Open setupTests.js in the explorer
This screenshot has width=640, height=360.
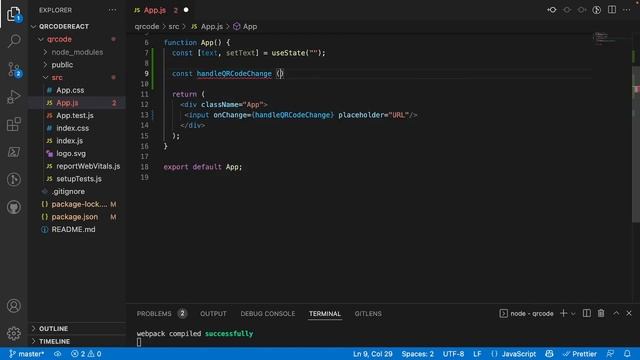tap(79, 179)
